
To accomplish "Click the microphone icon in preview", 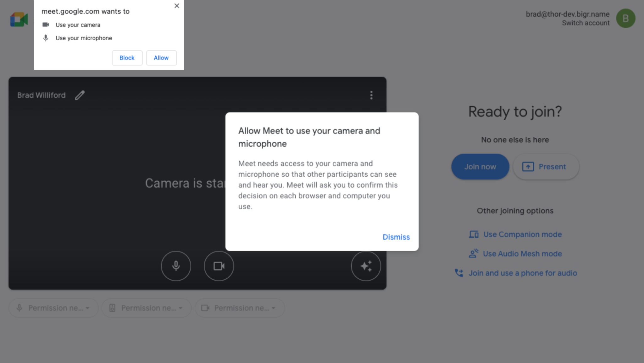I will pos(175,266).
